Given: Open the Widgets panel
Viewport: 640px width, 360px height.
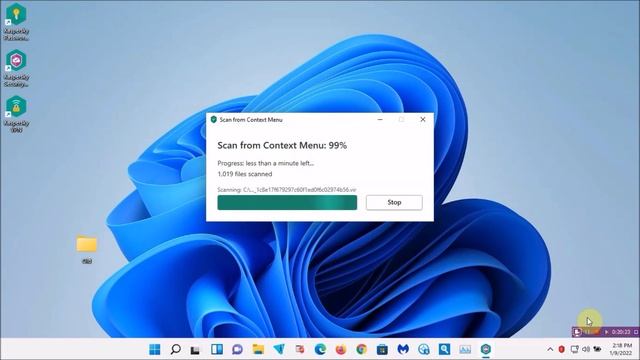Looking at the screenshot, I should click(217, 349).
